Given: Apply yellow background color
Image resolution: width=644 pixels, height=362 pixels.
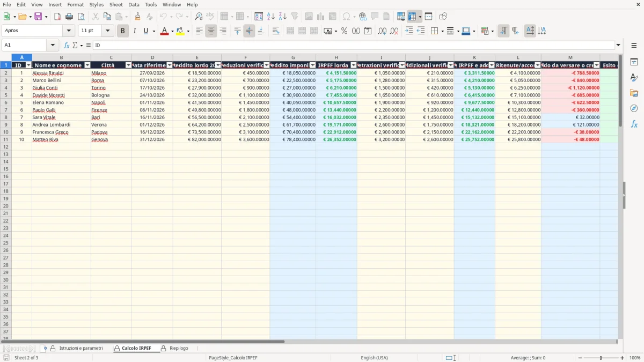Looking at the screenshot, I should coord(180,31).
